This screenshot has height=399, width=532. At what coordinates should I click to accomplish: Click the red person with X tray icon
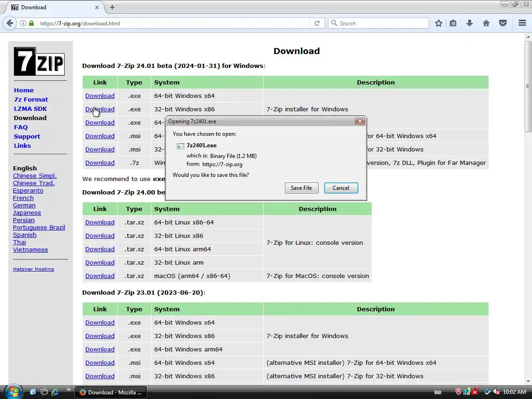[475, 392]
